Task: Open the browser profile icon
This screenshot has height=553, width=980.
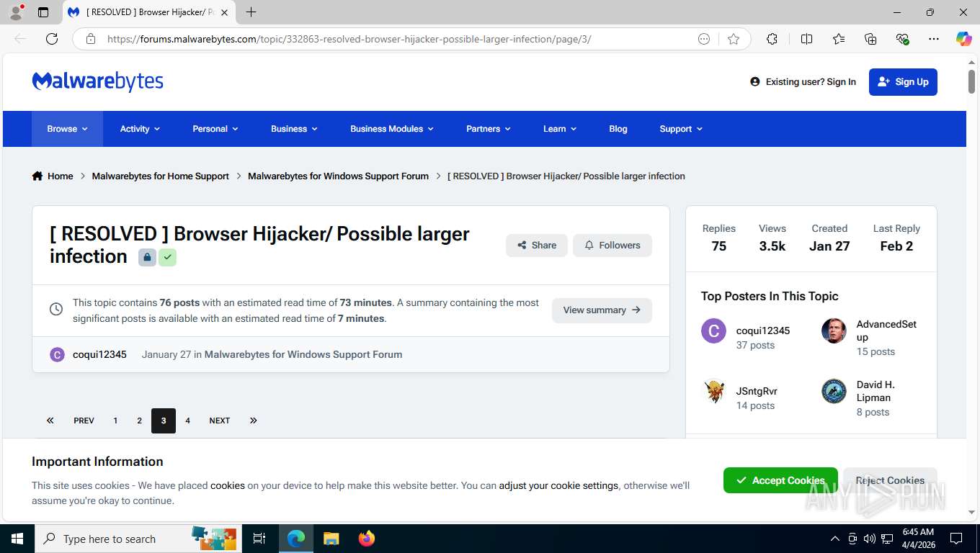Action: (x=15, y=12)
